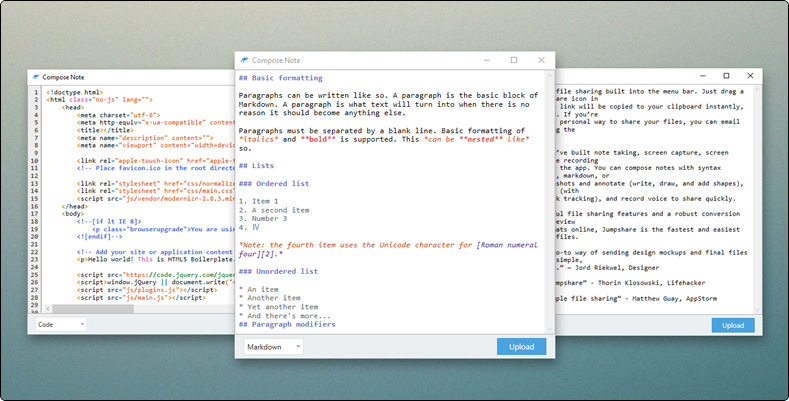Click the '<!--[if lt IE 8]>' comment line

pyautogui.click(x=109, y=221)
